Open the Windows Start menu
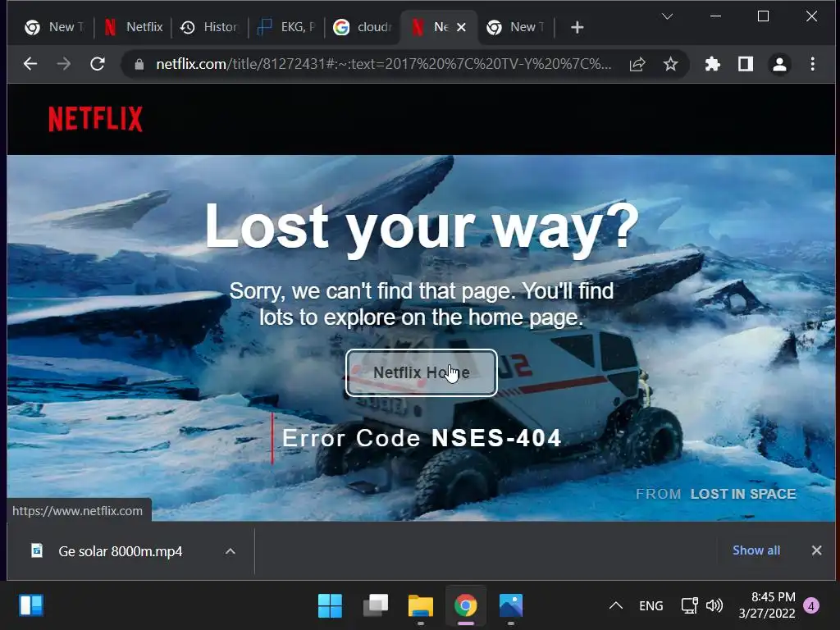 point(330,606)
